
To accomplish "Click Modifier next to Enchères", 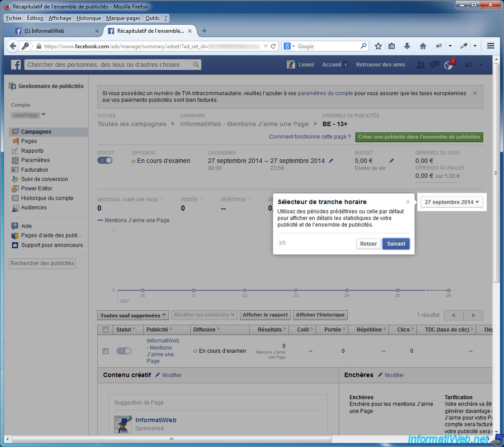I will point(394,375).
